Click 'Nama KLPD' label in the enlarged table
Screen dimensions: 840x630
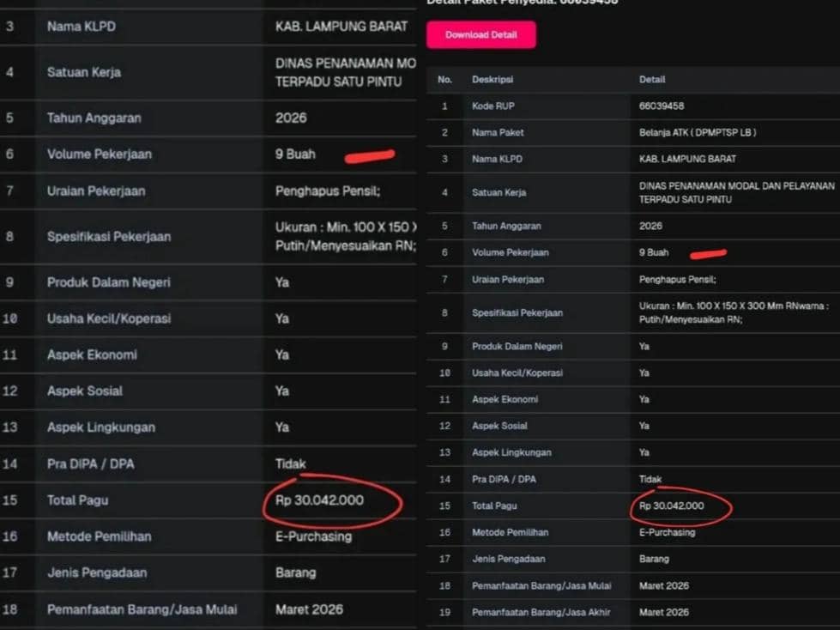point(82,27)
